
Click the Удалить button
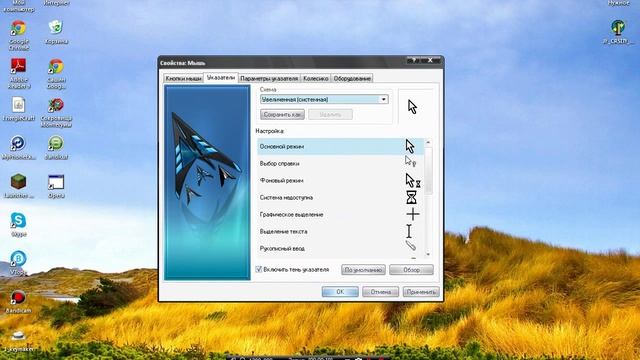(330, 115)
